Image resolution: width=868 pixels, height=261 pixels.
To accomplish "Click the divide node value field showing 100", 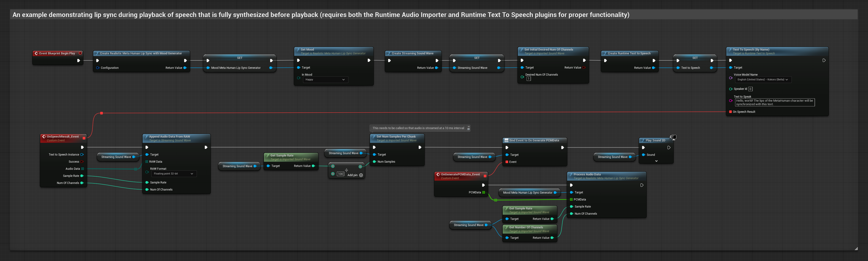I will (340, 174).
